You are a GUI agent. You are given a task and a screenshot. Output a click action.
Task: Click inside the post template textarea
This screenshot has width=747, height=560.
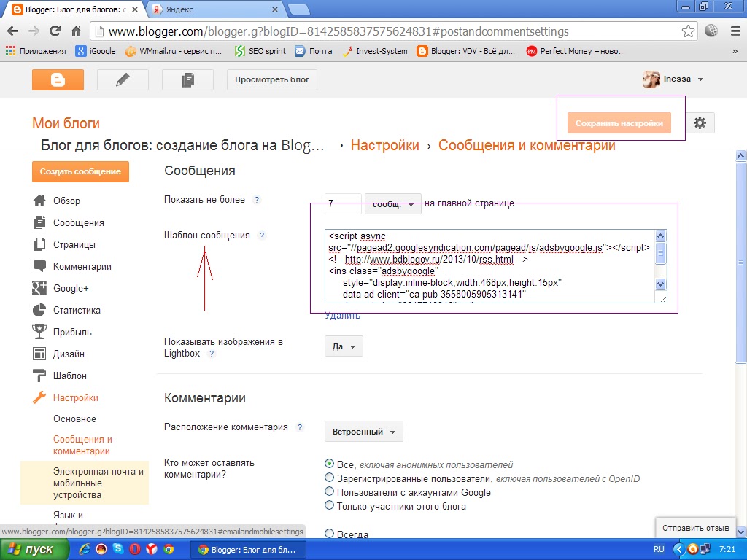(490, 266)
